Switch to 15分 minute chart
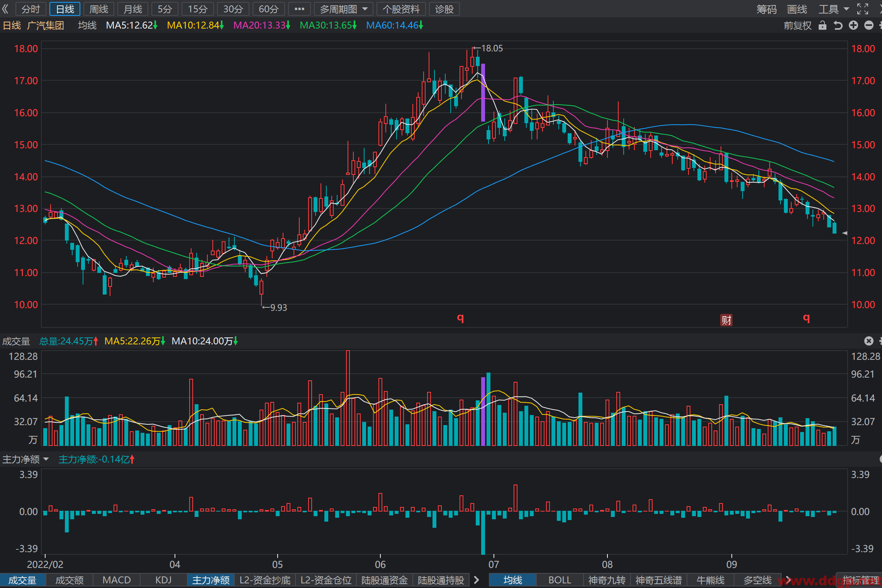The height and width of the screenshot is (588, 882). [x=198, y=9]
